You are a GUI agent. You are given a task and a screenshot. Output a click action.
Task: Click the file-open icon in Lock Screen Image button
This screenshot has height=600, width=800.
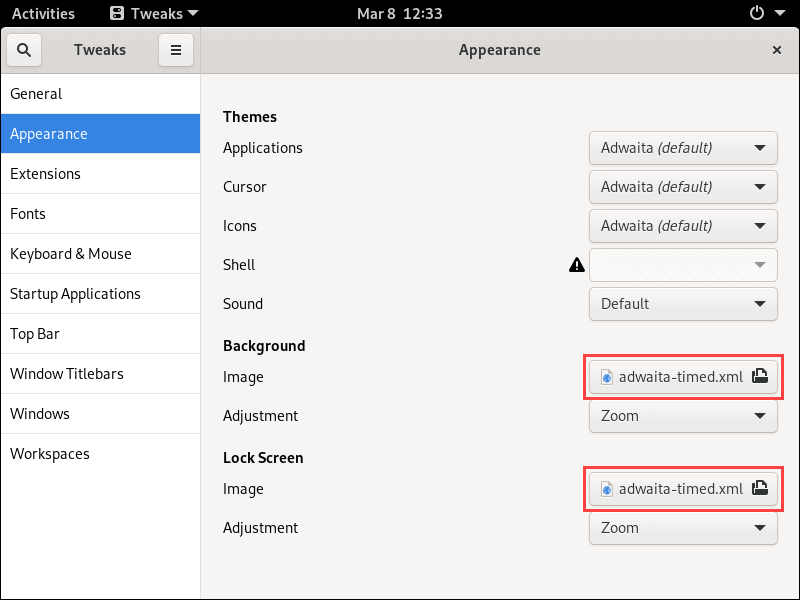click(x=760, y=488)
